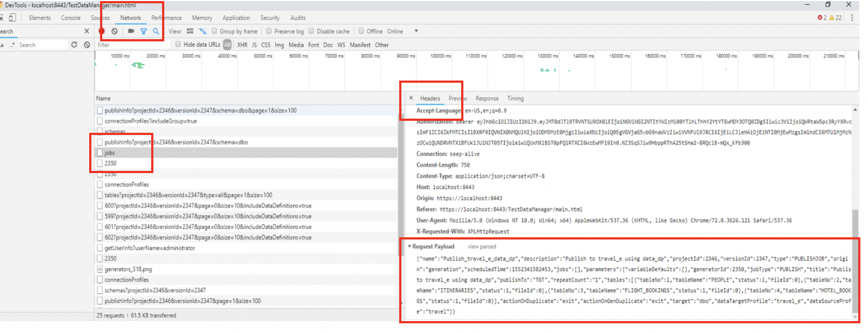Toggle capture screenshots camera icon

131,31
